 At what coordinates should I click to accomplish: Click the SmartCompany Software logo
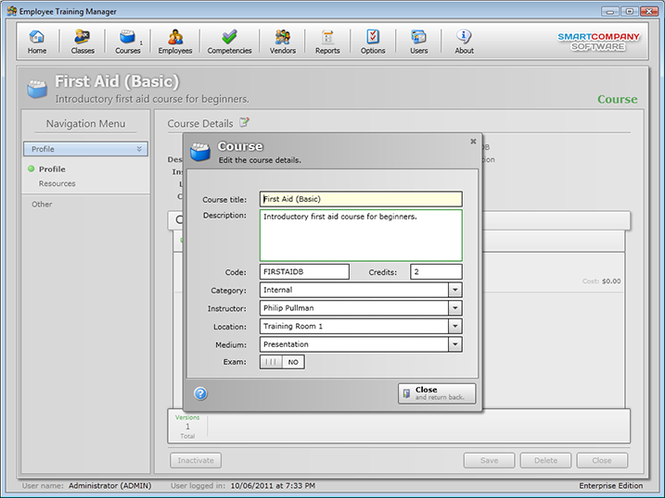pos(598,41)
